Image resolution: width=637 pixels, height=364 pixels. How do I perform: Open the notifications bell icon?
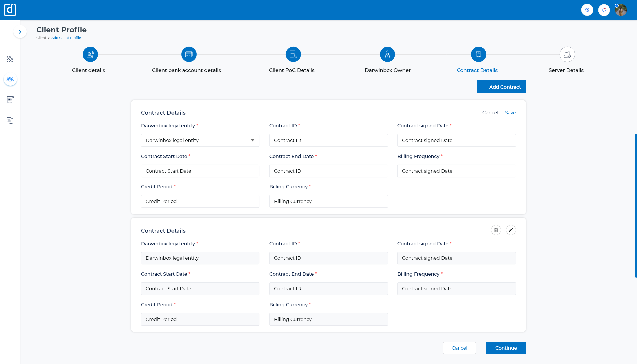coord(604,10)
